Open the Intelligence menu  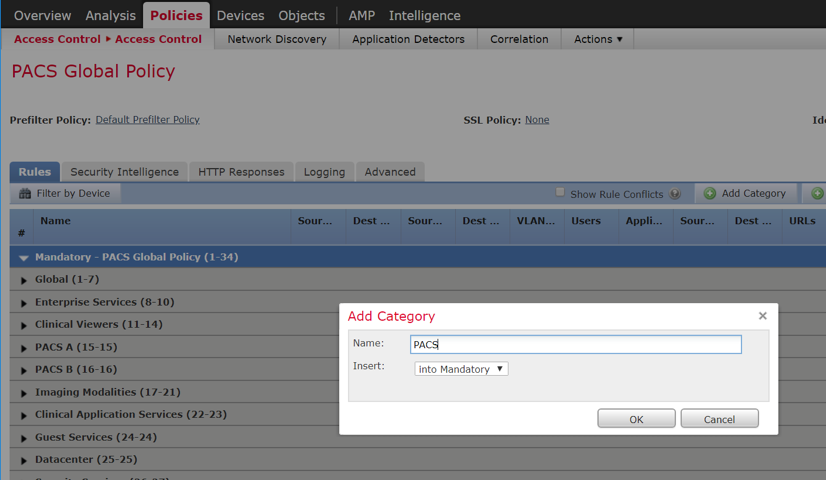pos(425,15)
